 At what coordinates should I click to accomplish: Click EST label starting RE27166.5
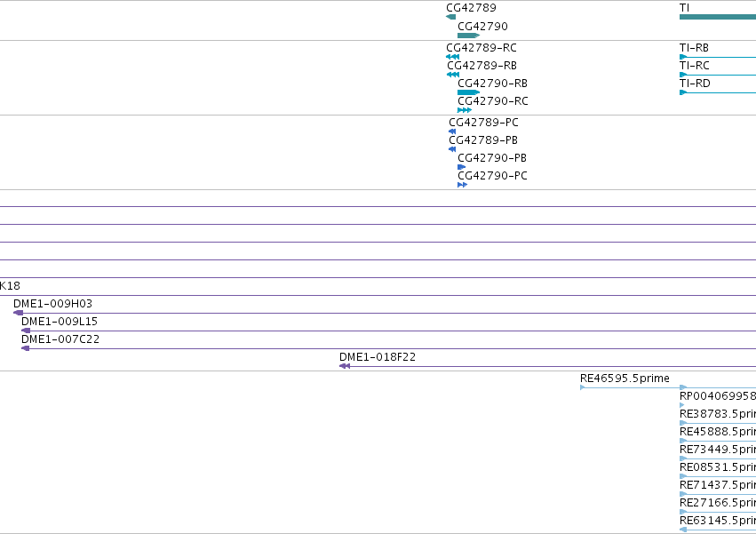(718, 504)
